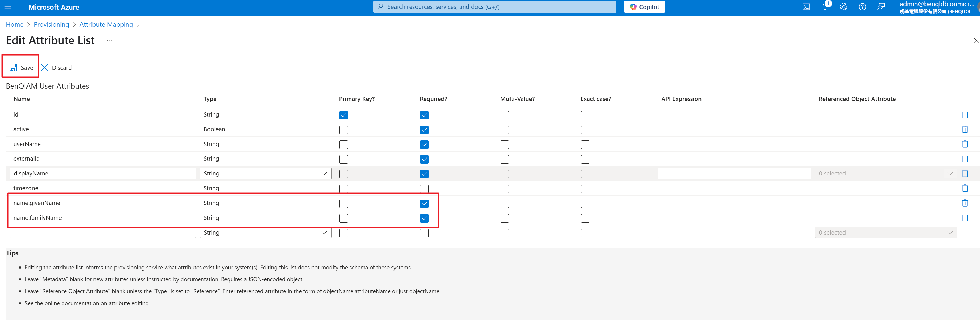Click the feedback icon in header
The width and height of the screenshot is (980, 322).
click(881, 7)
